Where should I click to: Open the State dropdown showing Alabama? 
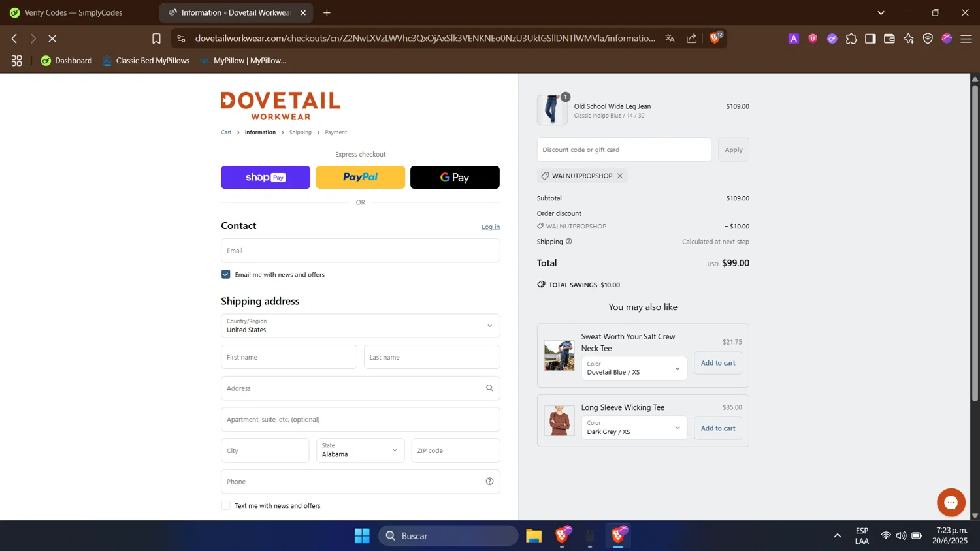click(x=360, y=450)
